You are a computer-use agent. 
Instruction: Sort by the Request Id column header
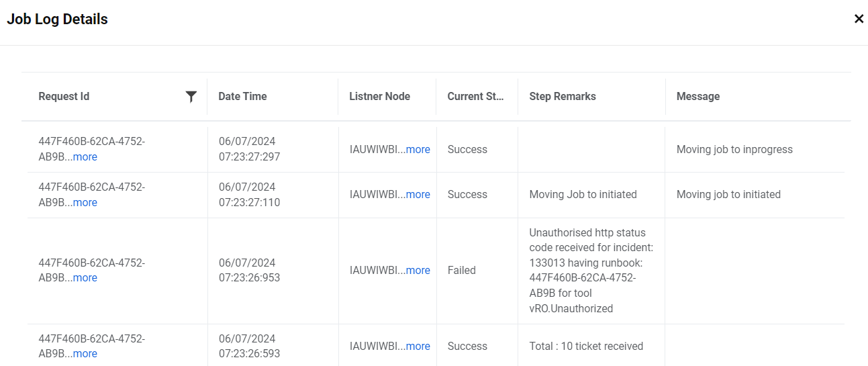tap(64, 97)
